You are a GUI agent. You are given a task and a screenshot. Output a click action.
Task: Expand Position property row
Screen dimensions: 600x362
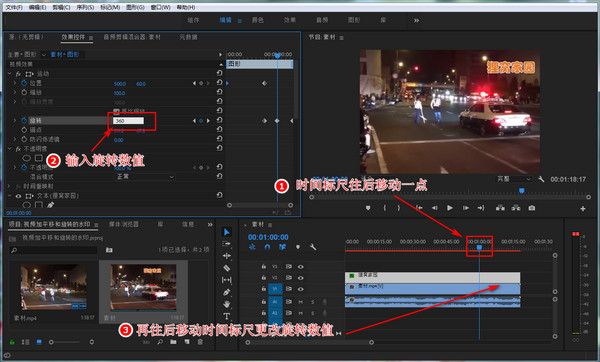[15, 83]
